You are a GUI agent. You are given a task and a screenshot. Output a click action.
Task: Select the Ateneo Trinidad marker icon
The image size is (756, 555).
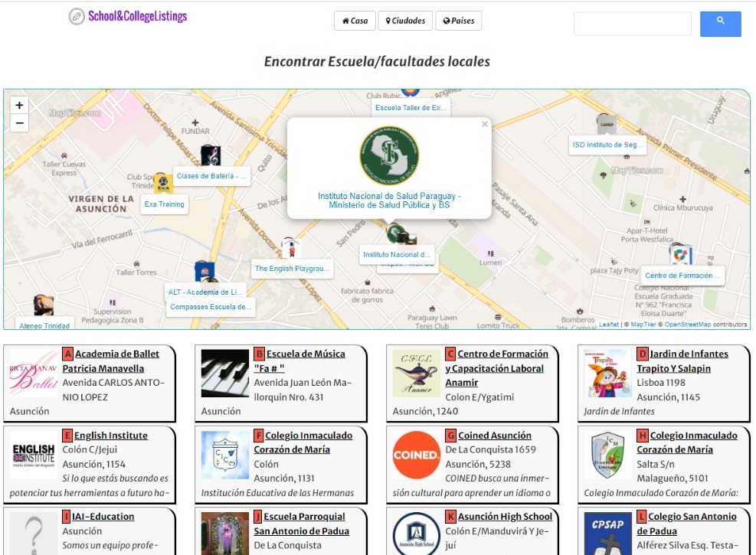[x=44, y=305]
